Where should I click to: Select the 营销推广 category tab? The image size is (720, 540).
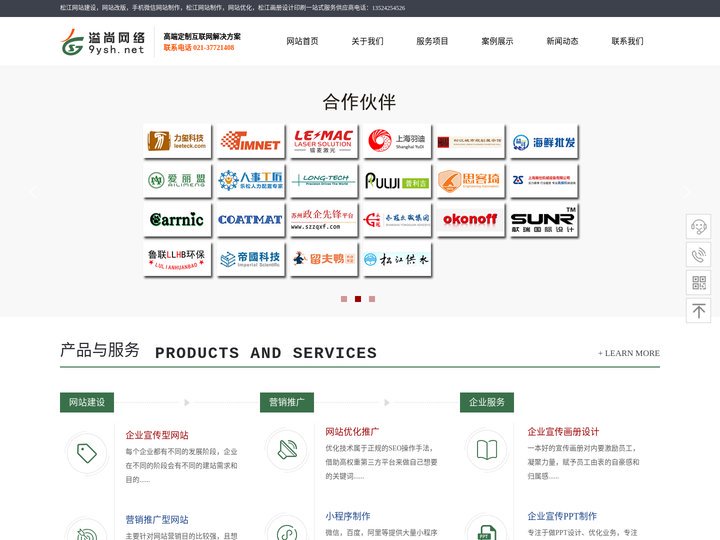[x=287, y=402]
